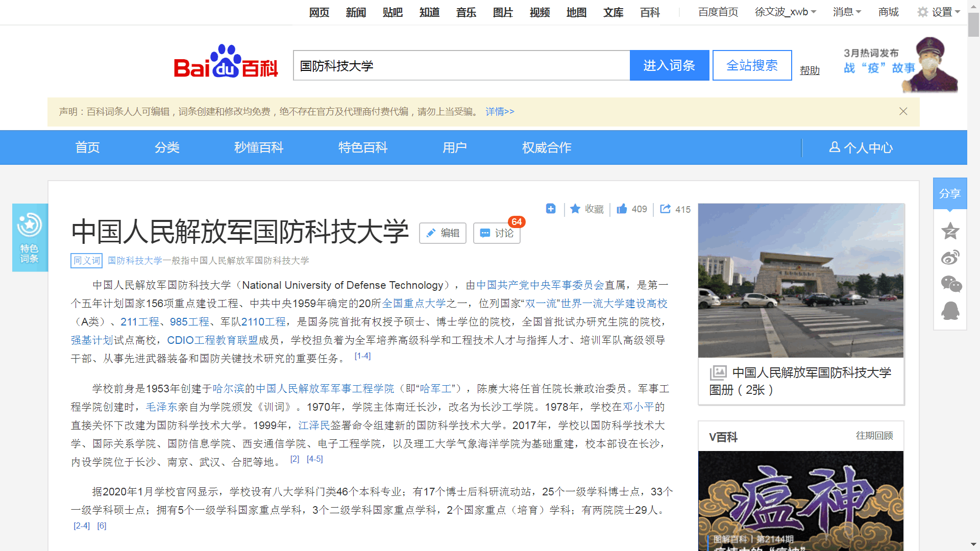Open the 特色词条 side badge
Viewport: 980px width, 551px height.
[x=30, y=237]
